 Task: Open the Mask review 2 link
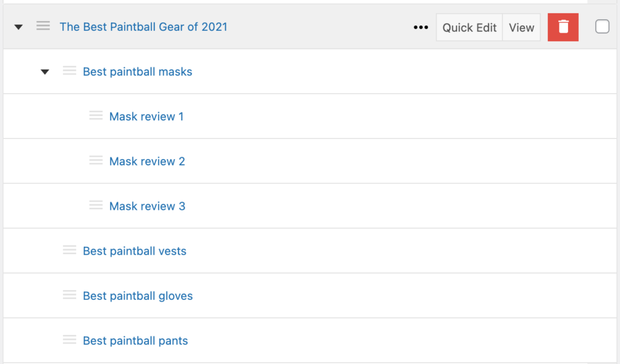tap(147, 161)
